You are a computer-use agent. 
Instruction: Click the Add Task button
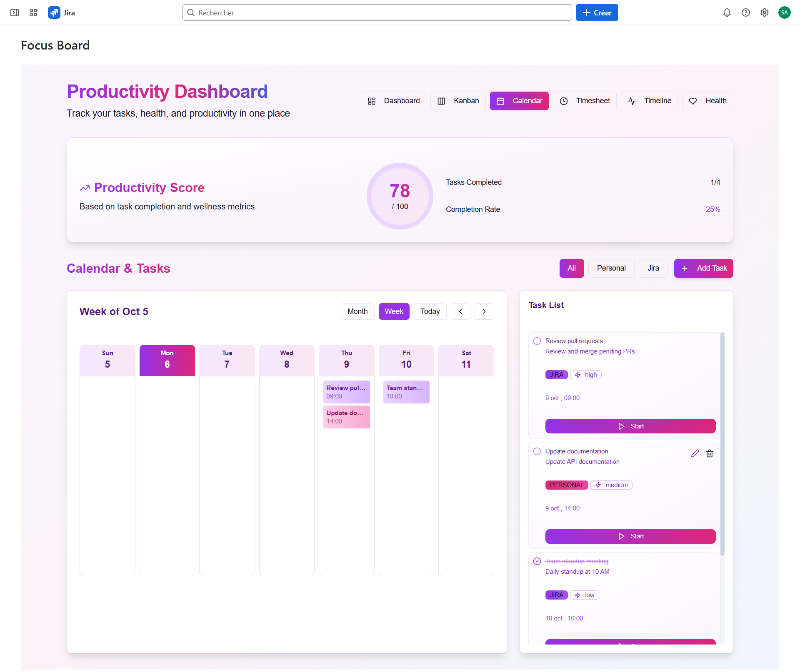(703, 268)
